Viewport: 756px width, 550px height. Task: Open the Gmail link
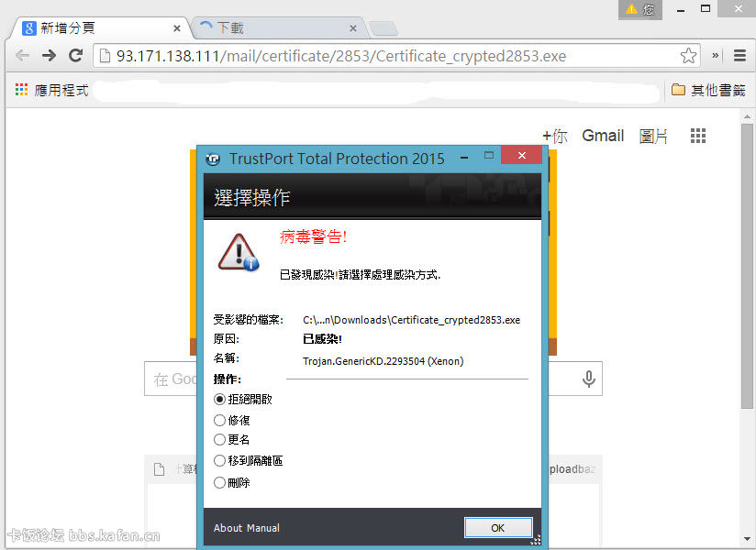click(x=603, y=136)
